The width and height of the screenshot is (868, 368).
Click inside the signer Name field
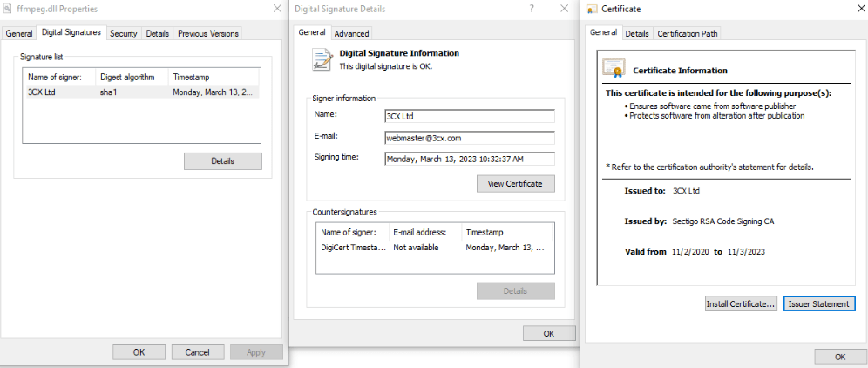469,116
